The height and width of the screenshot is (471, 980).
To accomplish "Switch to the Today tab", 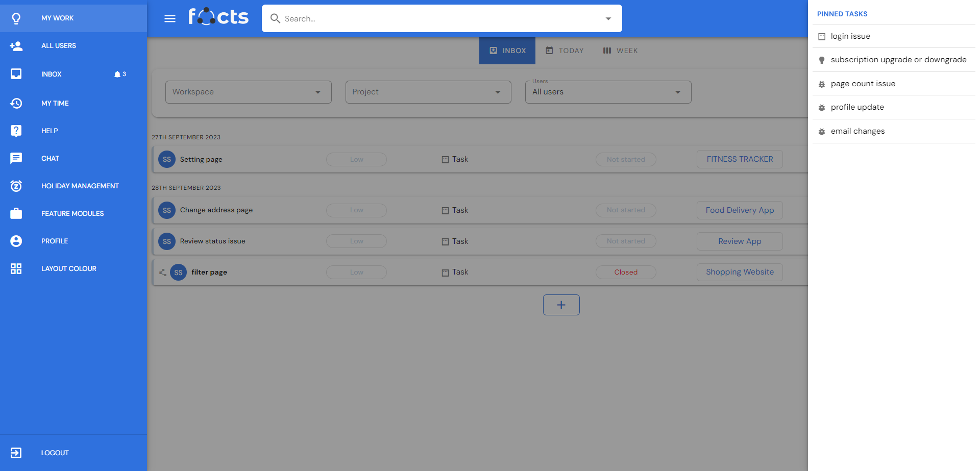I will pos(565,51).
